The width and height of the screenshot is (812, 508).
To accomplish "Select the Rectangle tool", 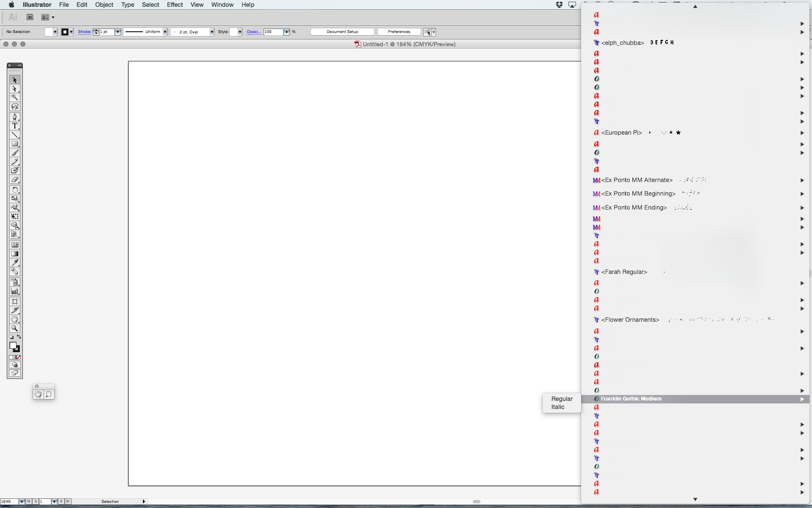I will (15, 144).
